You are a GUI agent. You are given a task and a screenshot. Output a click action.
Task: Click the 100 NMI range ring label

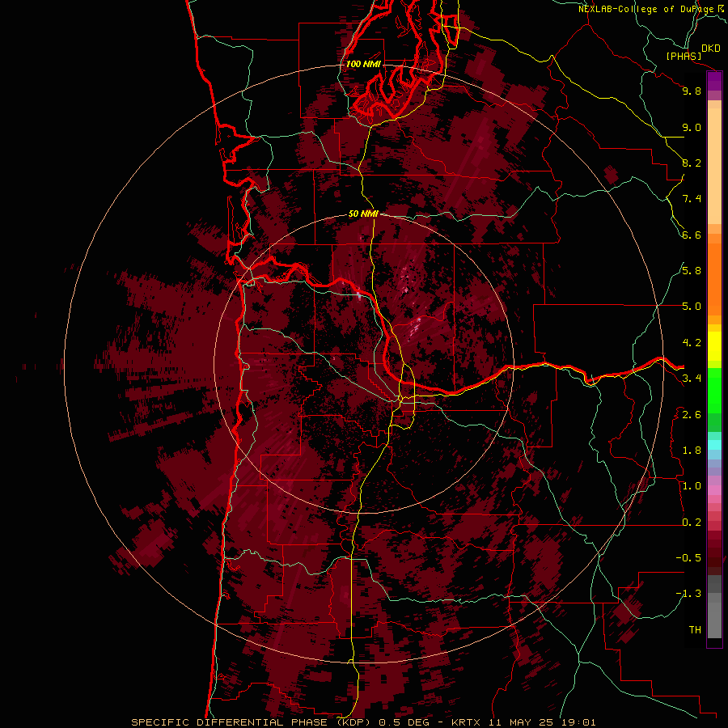pyautogui.click(x=363, y=64)
